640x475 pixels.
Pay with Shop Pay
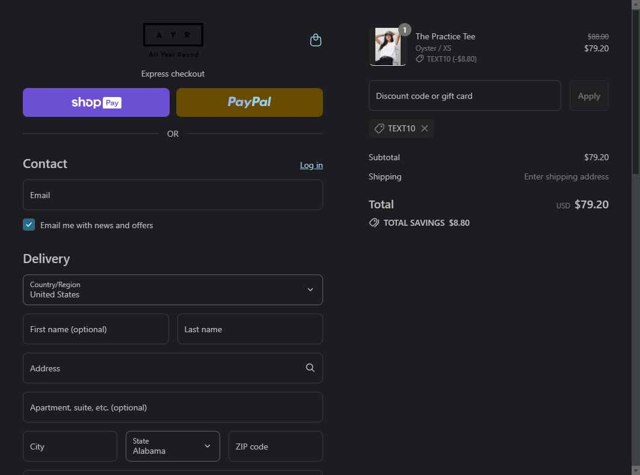[x=96, y=102]
